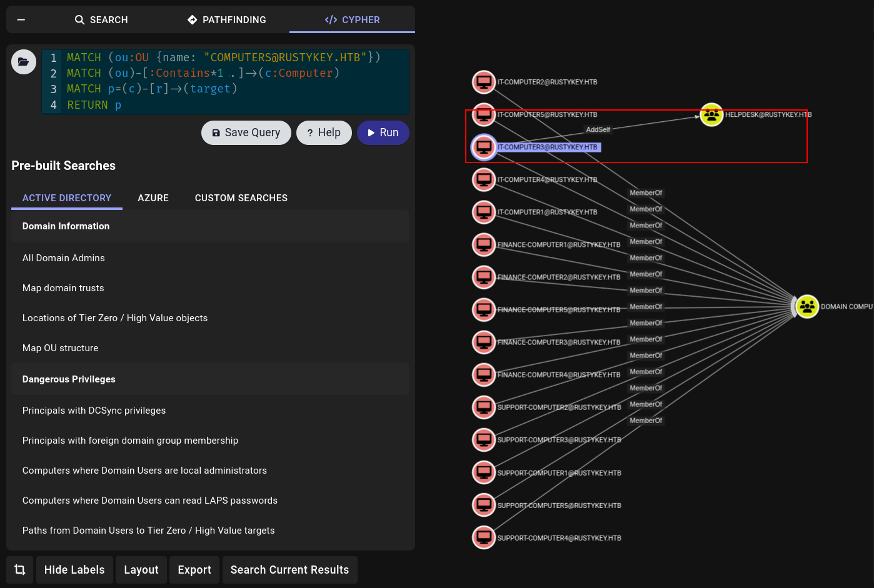The image size is (874, 588).
Task: Select the FINANCE-COMPUTER1 computer node
Action: point(483,244)
